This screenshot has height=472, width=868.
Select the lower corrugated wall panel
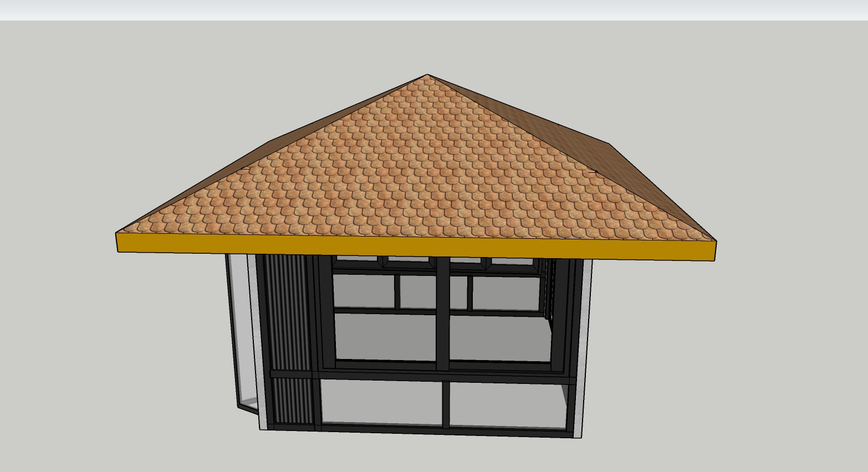pyautogui.click(x=290, y=401)
